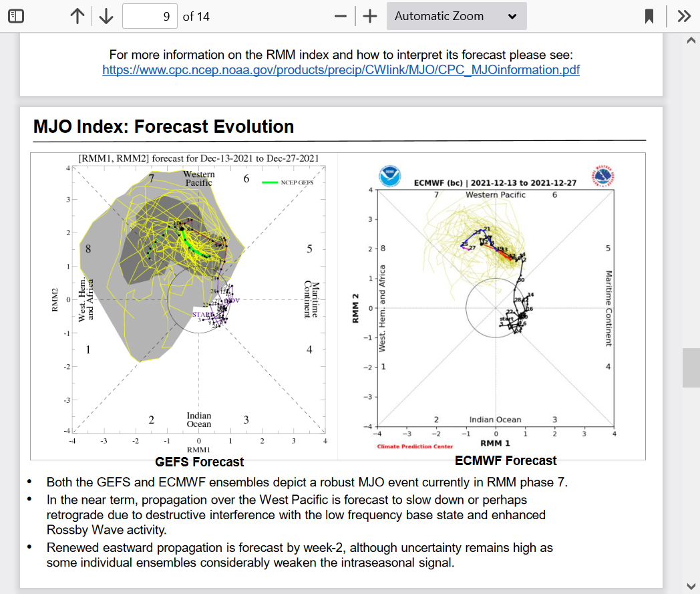Click the bullet starting 'Both the GEFS and ECMWF'
Screen dimensions: 700x594
coord(307,482)
